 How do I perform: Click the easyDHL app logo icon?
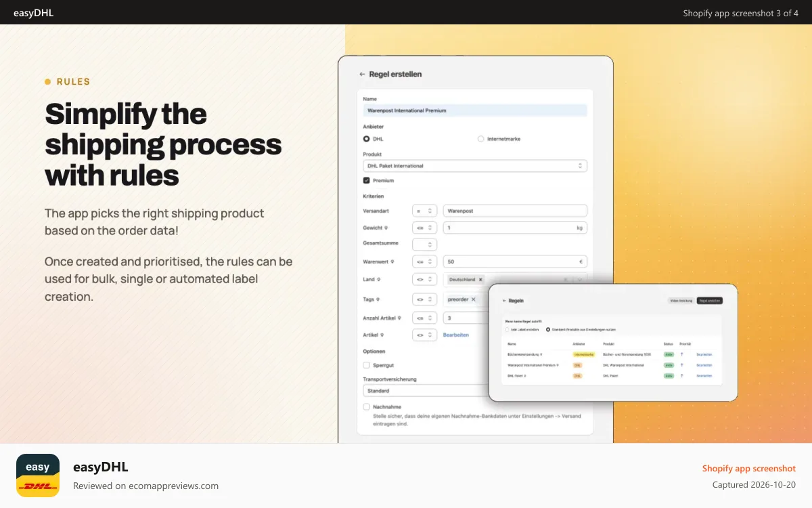point(38,475)
